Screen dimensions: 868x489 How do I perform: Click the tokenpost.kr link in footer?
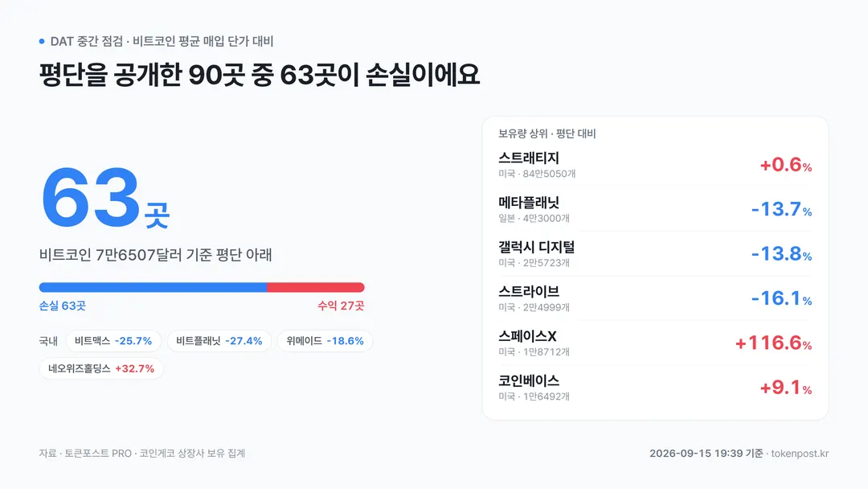(800, 454)
